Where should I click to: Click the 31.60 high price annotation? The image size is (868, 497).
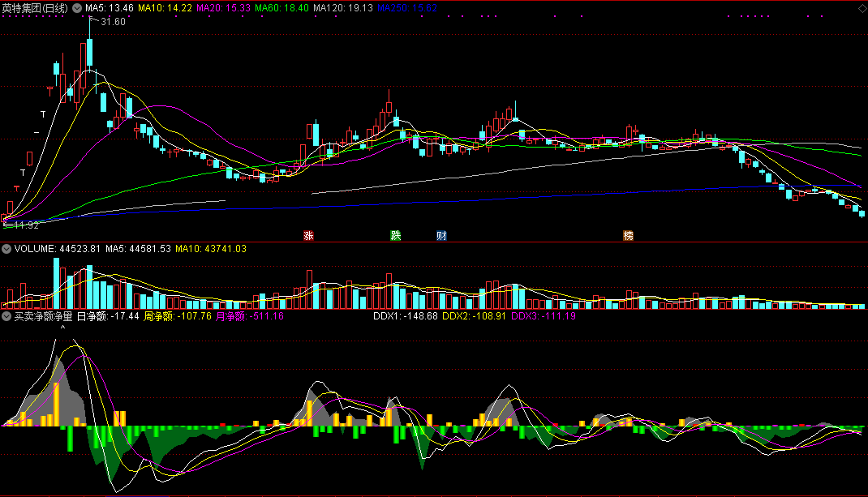pyautogui.click(x=113, y=22)
